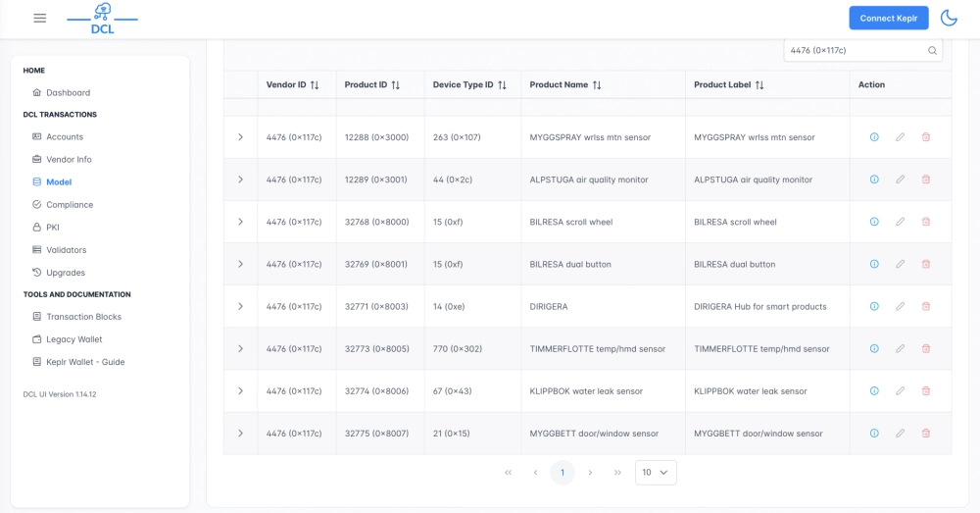Delete the DIRIGERA hub model row

pyautogui.click(x=926, y=306)
